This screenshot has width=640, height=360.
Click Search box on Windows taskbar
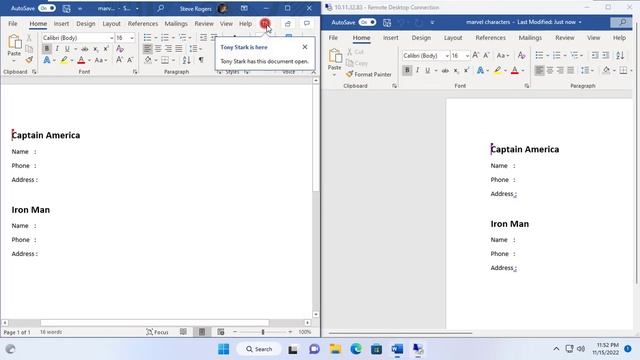259,349
